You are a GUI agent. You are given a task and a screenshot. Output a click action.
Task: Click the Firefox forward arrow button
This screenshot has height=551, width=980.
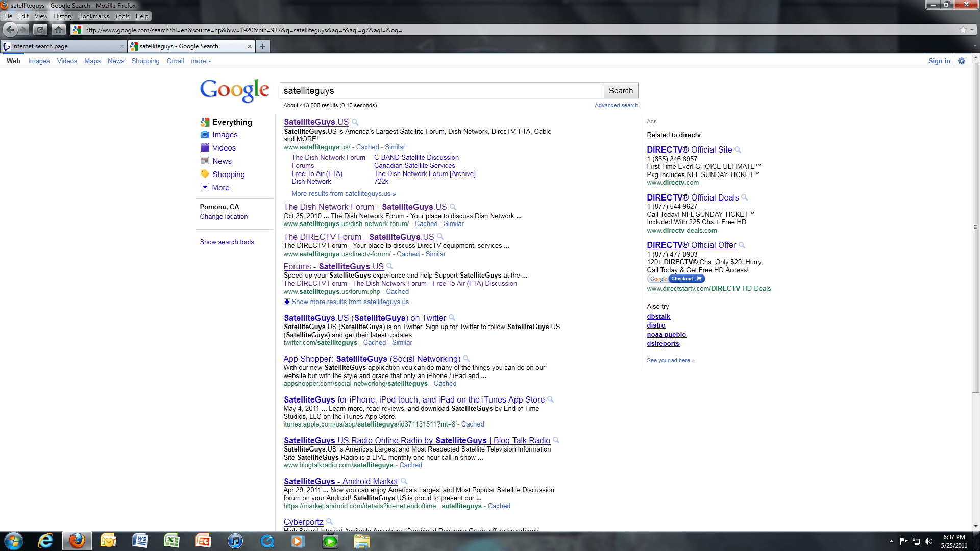[x=23, y=30]
